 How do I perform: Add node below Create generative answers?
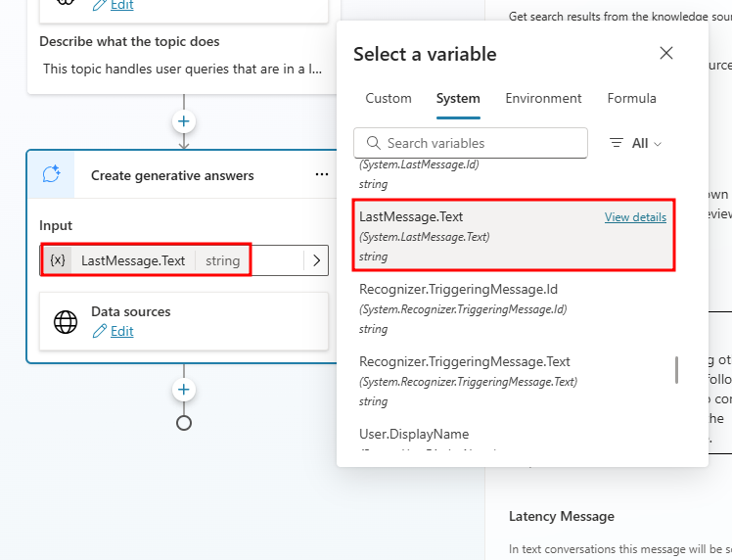click(x=184, y=390)
